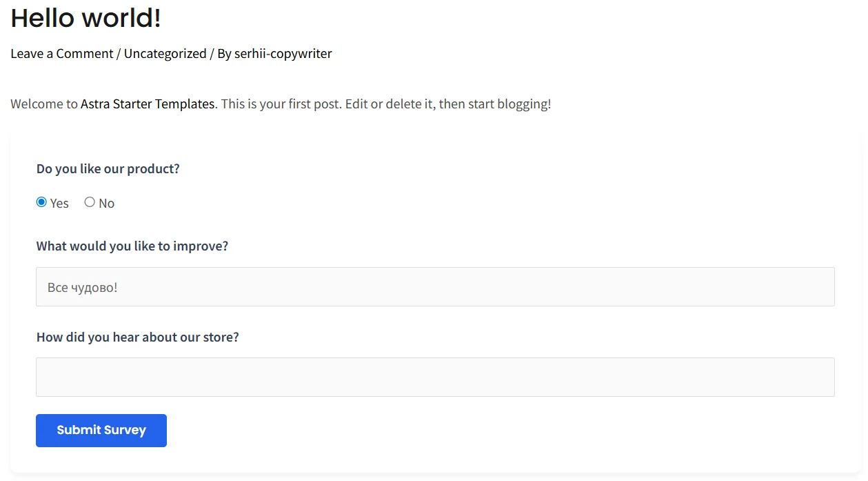Click the welcome paragraph text
Viewport: 868px width, 481px height.
click(276, 104)
